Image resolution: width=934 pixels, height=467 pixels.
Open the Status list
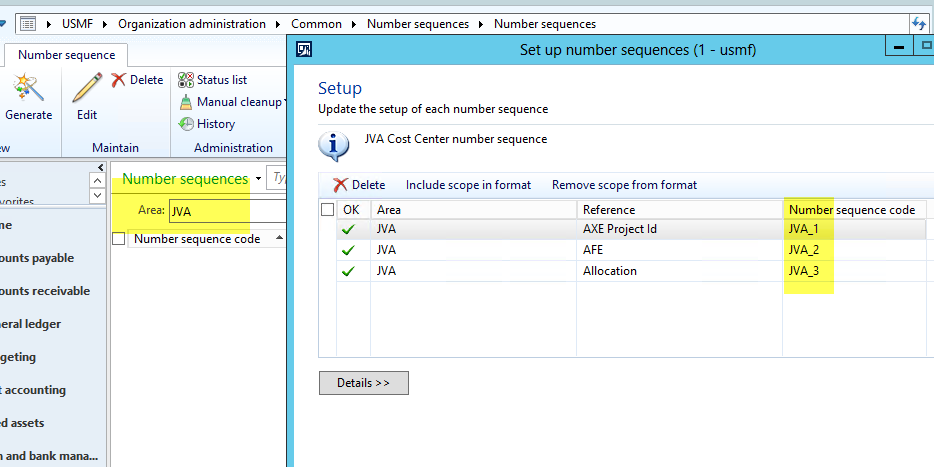213,80
